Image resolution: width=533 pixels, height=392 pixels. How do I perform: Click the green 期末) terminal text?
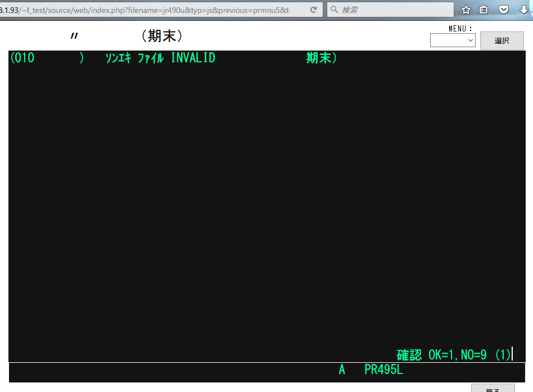(322, 58)
